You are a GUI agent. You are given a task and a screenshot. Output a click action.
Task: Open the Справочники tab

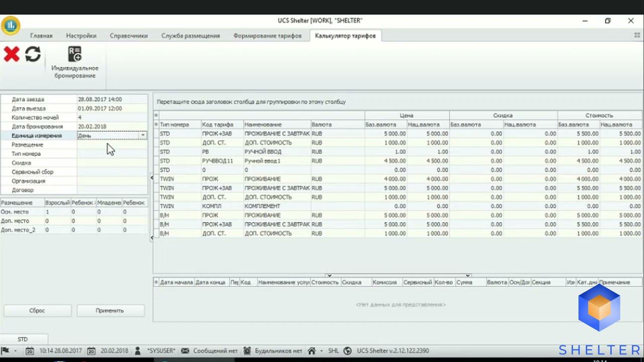129,36
